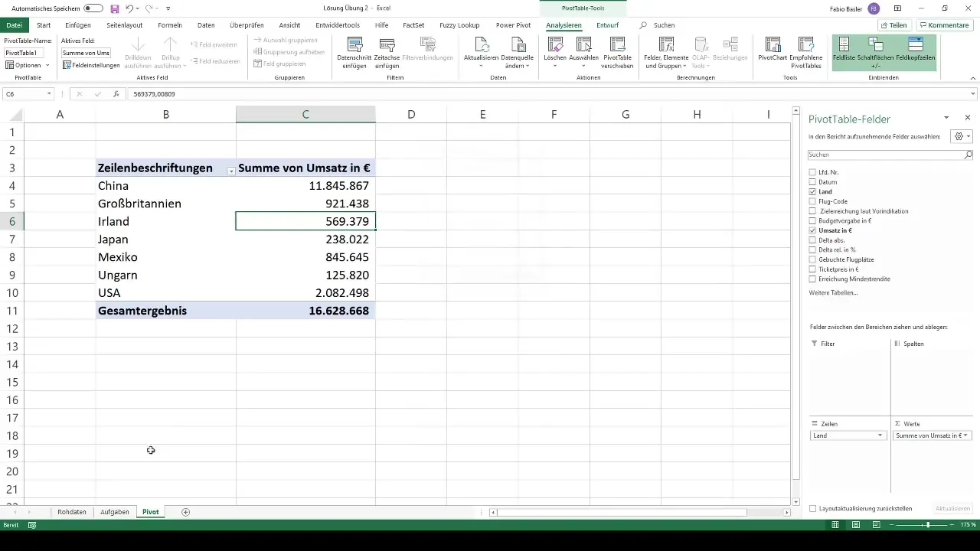This screenshot has width=980, height=551.
Task: Open the Name Box dropdown
Action: tap(49, 94)
